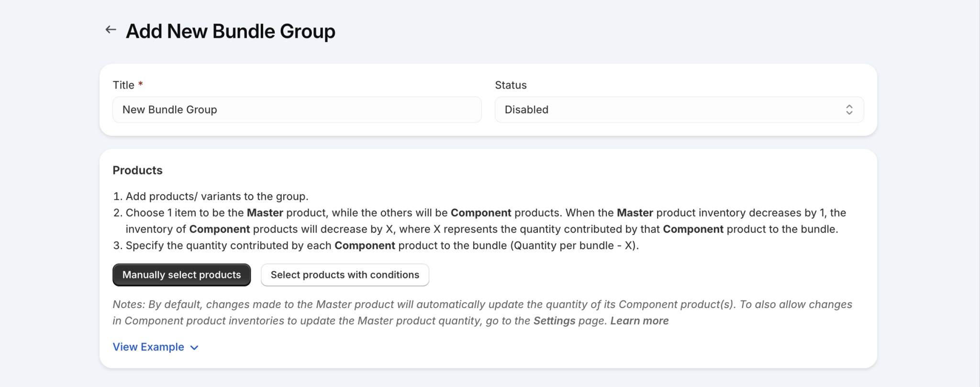The width and height of the screenshot is (980, 387).
Task: Click the back arrow beside Add New Bundle Group
Action: pos(111,30)
